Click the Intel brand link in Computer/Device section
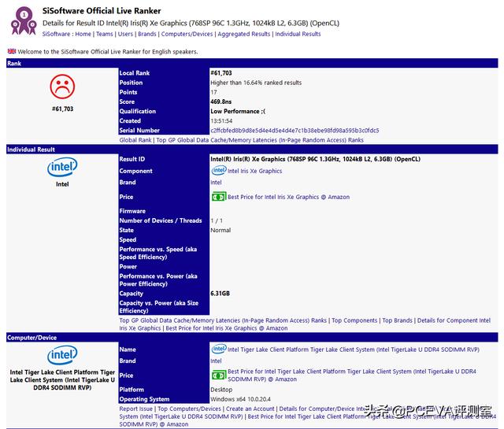 point(216,361)
